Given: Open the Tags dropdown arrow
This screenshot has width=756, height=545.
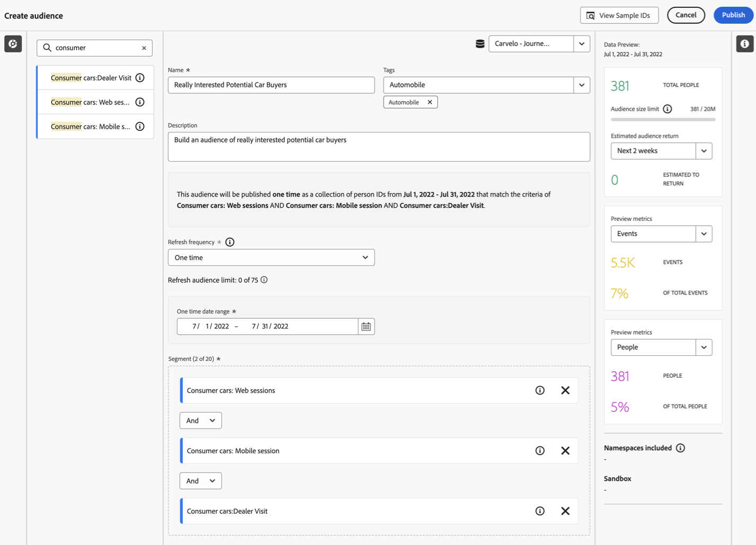Looking at the screenshot, I should click(581, 85).
